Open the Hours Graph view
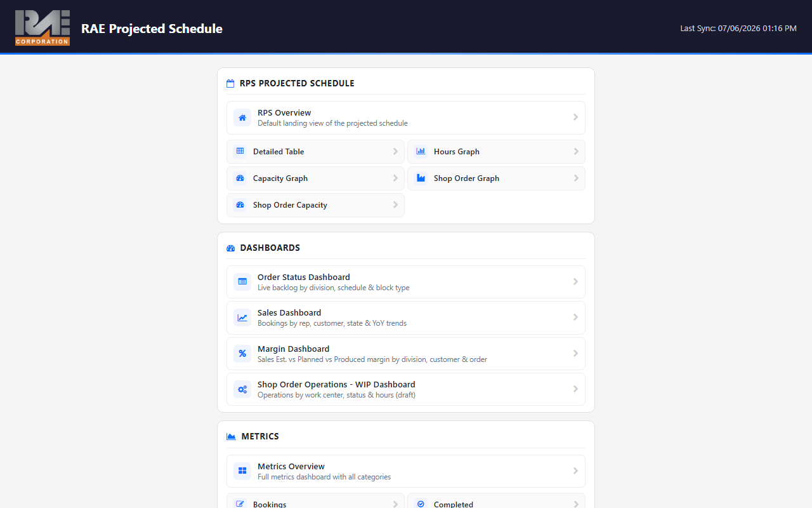The width and height of the screenshot is (812, 508). (496, 152)
